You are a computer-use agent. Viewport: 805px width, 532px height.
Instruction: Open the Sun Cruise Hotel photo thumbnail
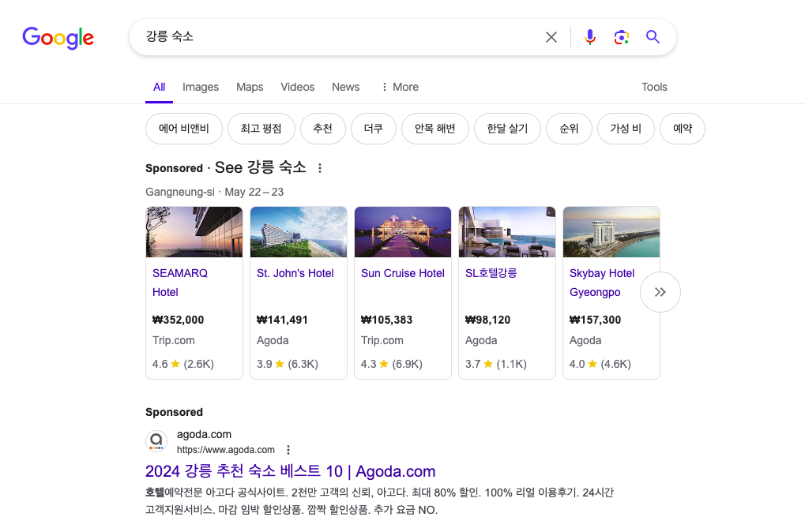pyautogui.click(x=403, y=232)
